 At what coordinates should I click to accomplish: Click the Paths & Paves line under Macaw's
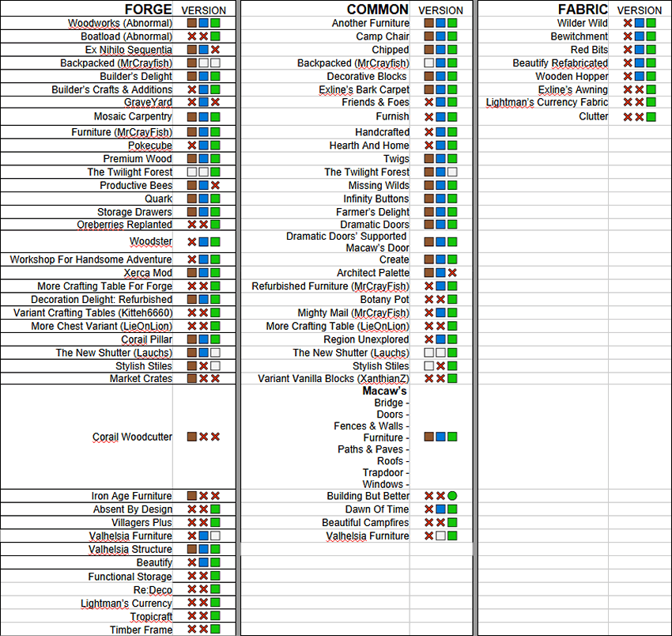pos(373,449)
